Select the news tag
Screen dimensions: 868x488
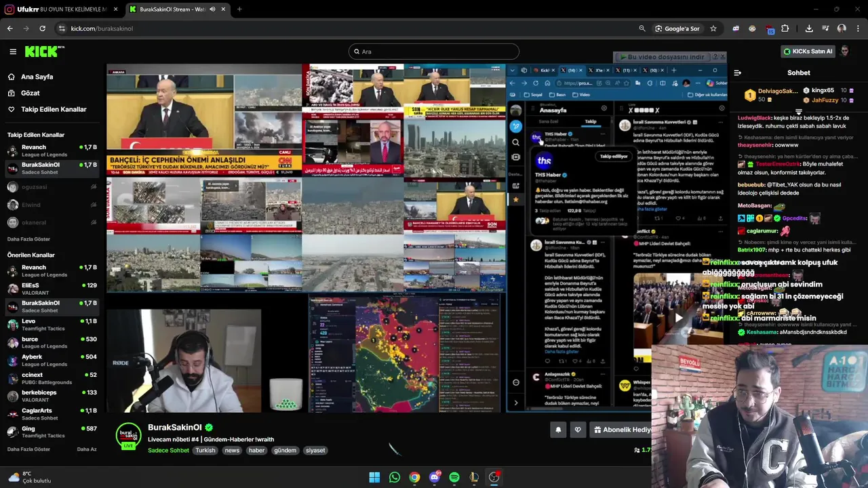(x=232, y=450)
